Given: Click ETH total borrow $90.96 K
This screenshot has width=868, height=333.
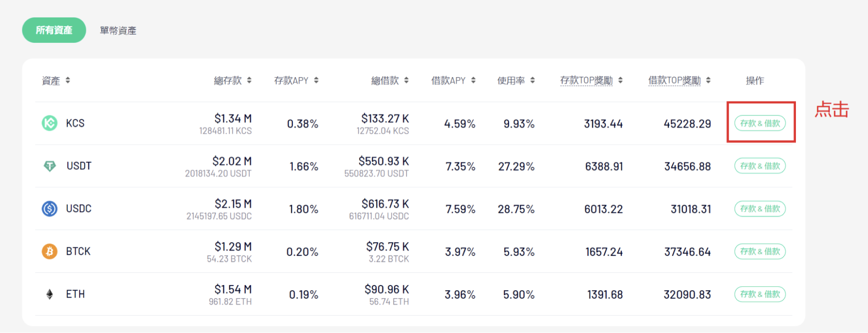Looking at the screenshot, I should (x=387, y=289).
